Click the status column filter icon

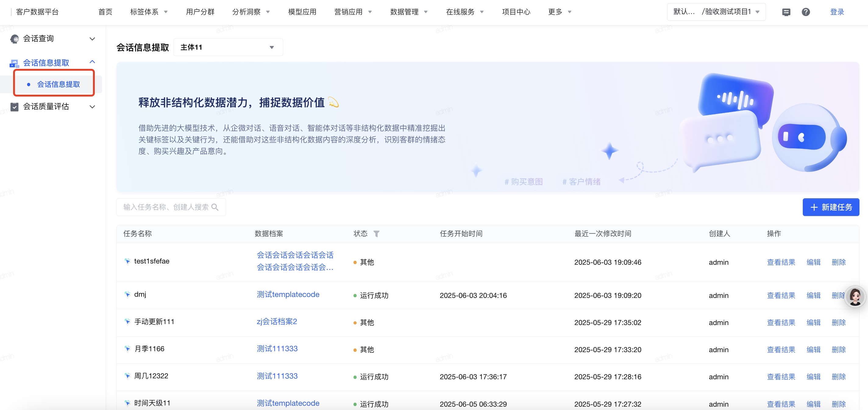pyautogui.click(x=376, y=234)
